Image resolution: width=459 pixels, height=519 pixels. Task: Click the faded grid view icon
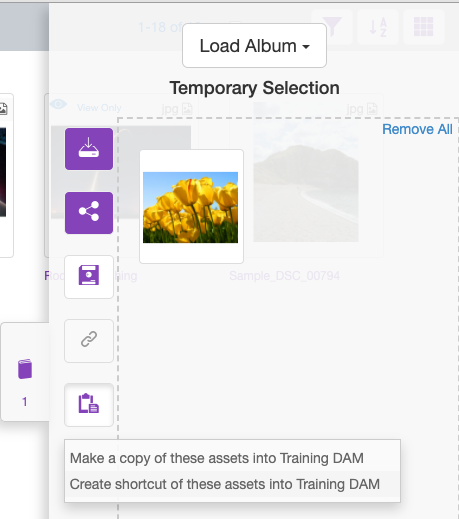click(424, 27)
